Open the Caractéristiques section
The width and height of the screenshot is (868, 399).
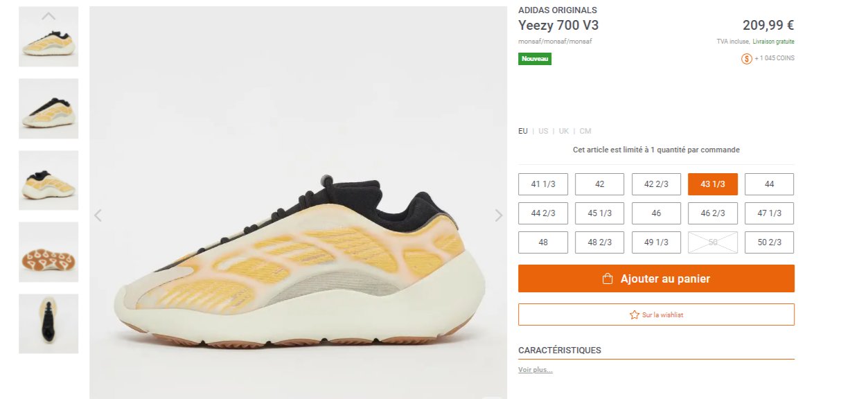coord(560,351)
